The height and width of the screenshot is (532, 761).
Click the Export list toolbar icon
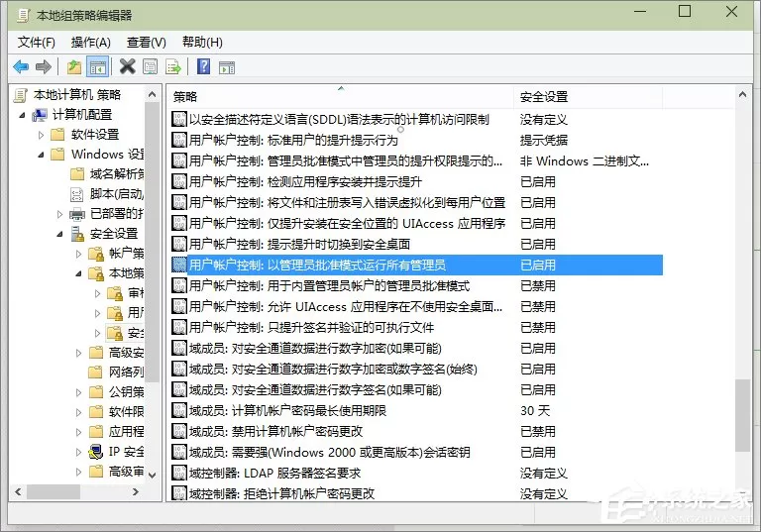pyautogui.click(x=173, y=66)
